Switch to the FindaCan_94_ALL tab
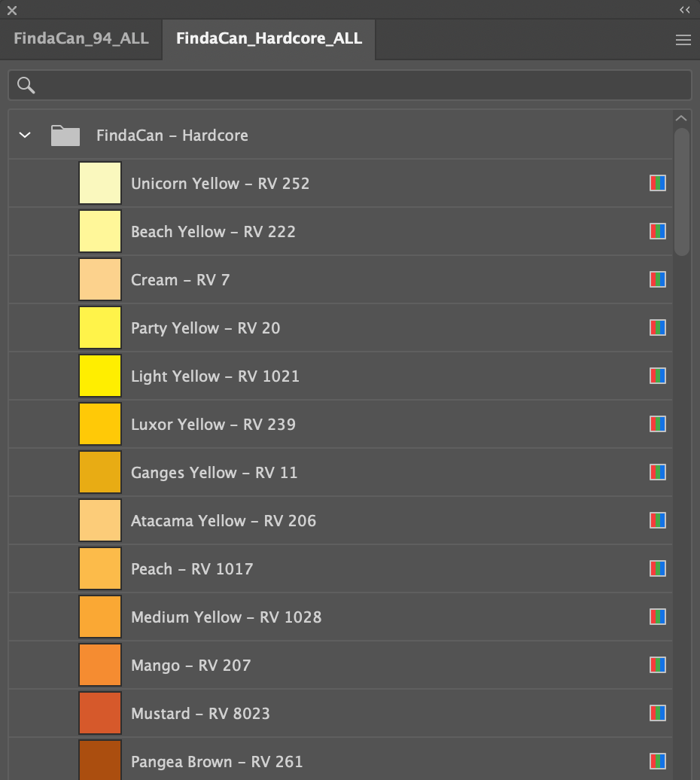The height and width of the screenshot is (780, 700). (x=81, y=39)
